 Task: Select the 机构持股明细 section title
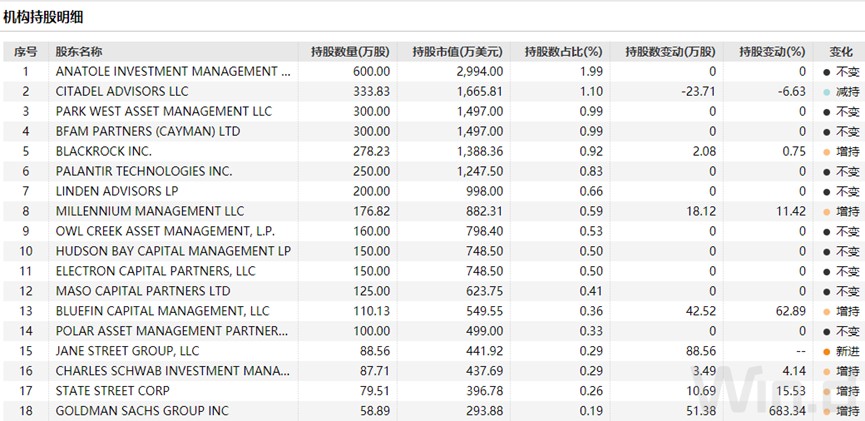(x=43, y=18)
